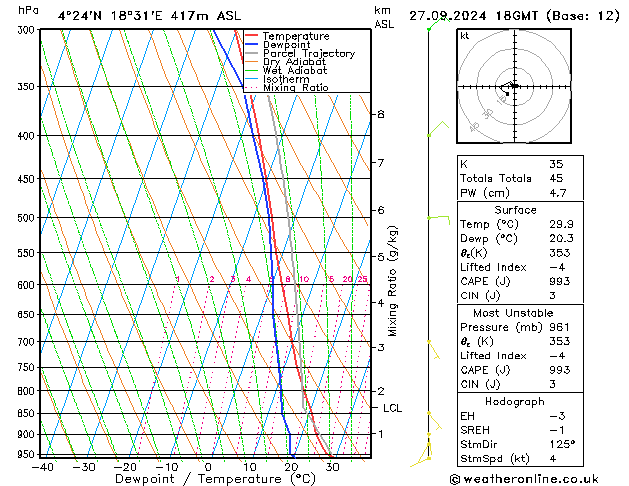The width and height of the screenshot is (629, 486).
Task: Click the Most Unstable Pressure value 961
Action: (560, 327)
